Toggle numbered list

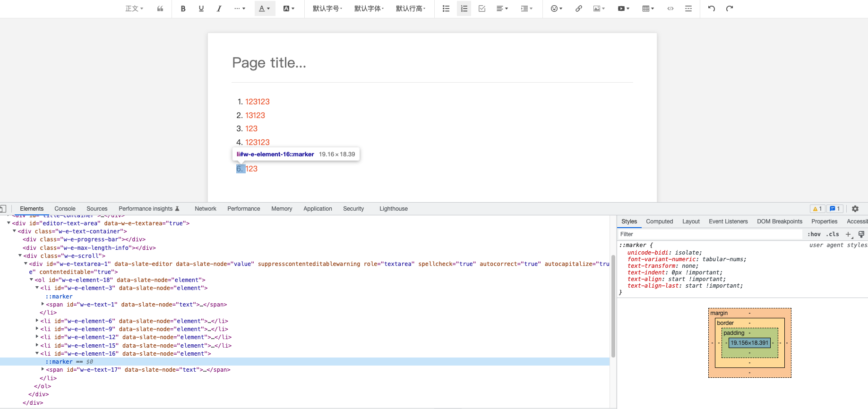pos(464,9)
